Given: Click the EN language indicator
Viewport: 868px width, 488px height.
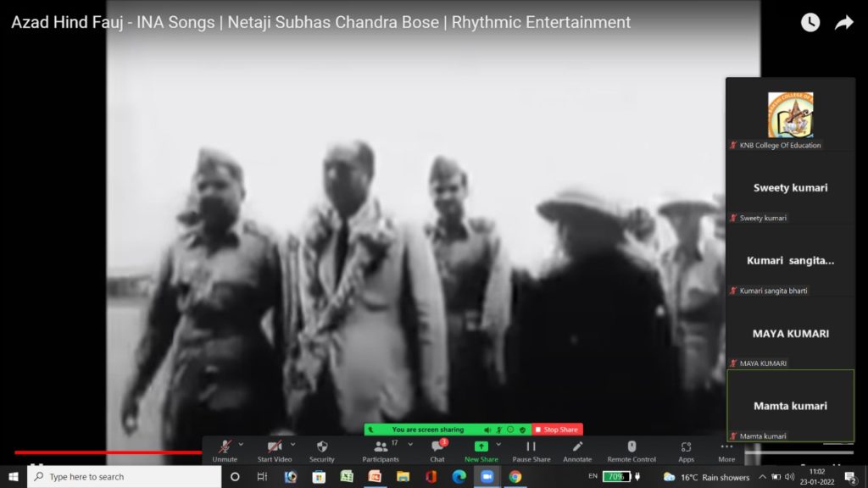Looking at the screenshot, I should 593,476.
